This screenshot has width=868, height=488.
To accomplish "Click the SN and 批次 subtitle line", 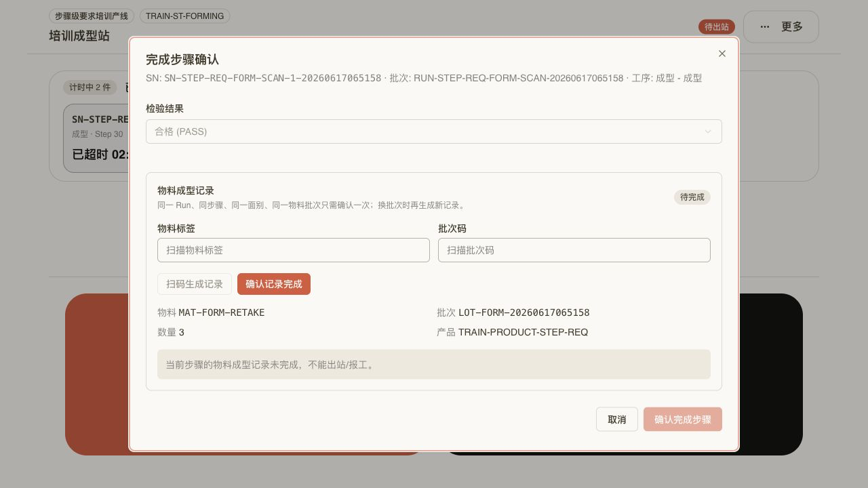I will 424,78.
